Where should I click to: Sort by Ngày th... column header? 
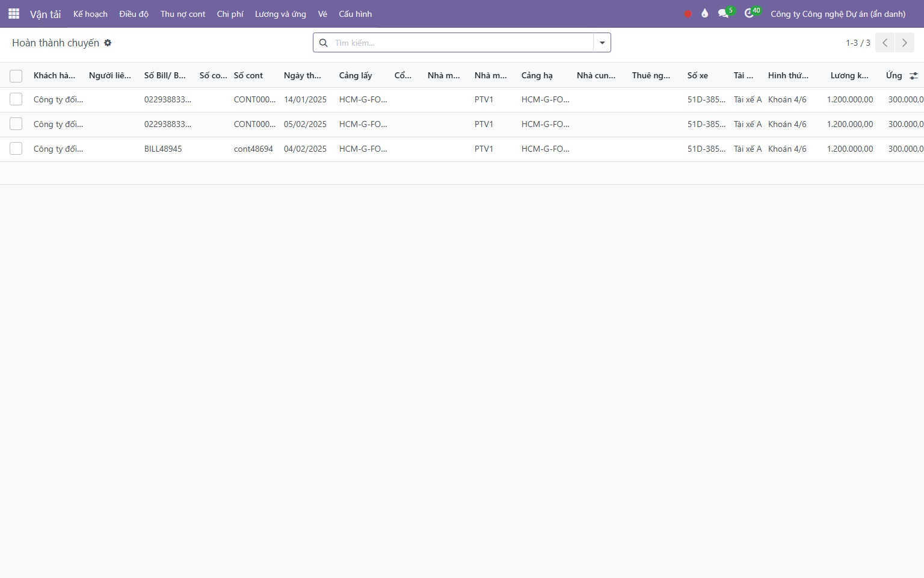coord(303,75)
